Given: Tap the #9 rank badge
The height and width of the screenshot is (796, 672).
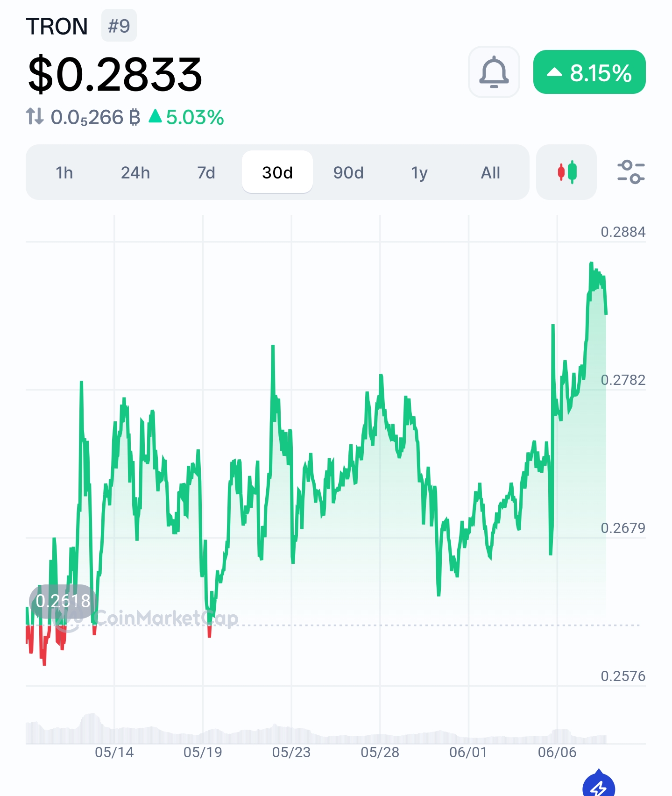Looking at the screenshot, I should (x=119, y=26).
